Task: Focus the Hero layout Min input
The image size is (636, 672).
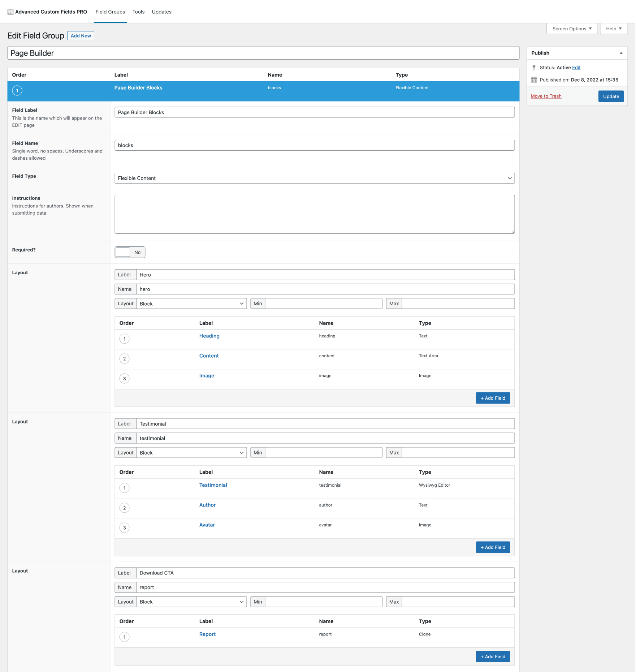Action: pyautogui.click(x=324, y=303)
